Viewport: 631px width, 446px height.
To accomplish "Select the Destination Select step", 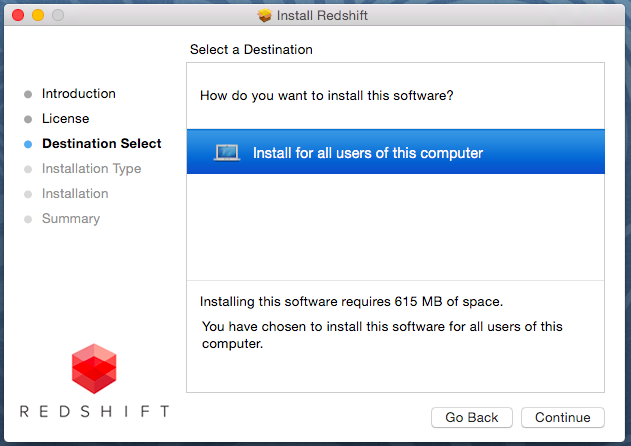I will click(x=102, y=143).
